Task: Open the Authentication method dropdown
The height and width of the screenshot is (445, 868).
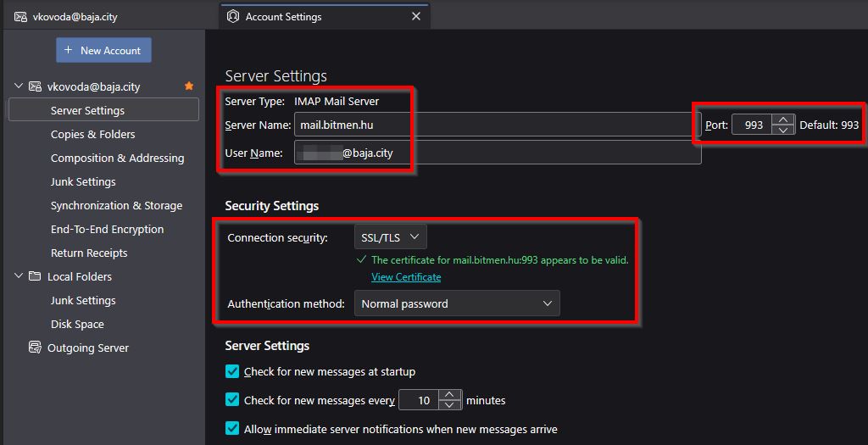Action: tap(457, 303)
